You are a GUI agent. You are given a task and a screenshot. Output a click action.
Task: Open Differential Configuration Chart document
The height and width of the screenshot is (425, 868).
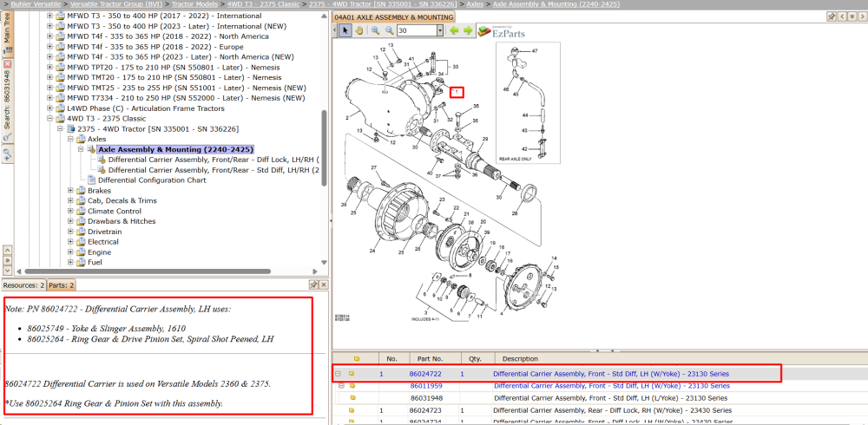(152, 180)
